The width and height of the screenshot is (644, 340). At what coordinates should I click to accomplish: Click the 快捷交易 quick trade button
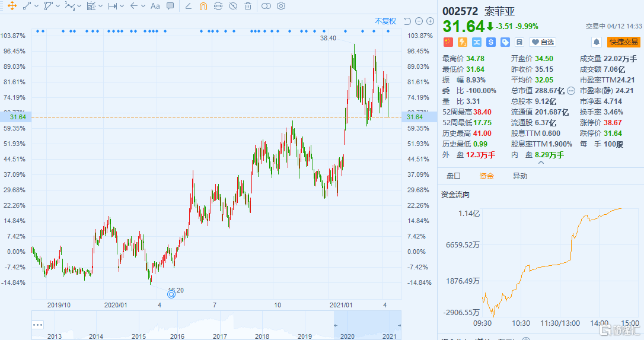(x=623, y=42)
